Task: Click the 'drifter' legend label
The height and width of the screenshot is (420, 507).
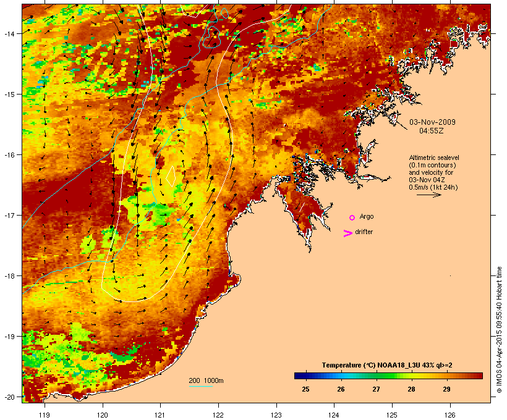Action: click(x=364, y=232)
